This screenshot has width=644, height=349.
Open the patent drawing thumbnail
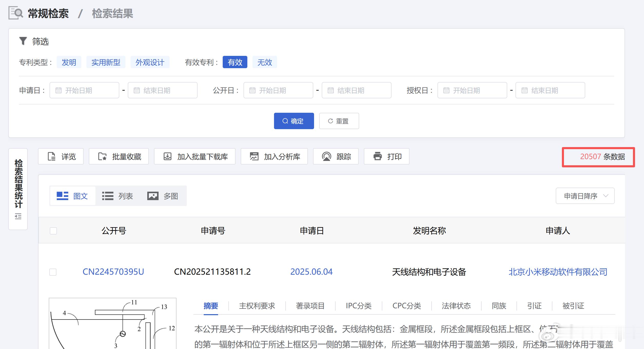113,323
